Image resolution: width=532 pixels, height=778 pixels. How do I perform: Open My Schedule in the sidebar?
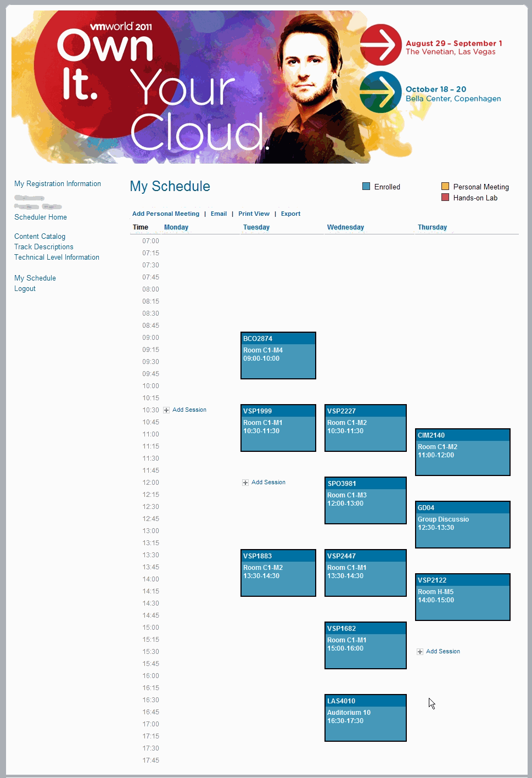[x=35, y=278]
